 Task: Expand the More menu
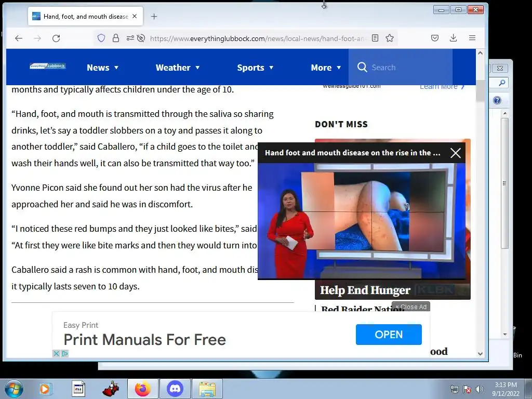[x=326, y=68]
